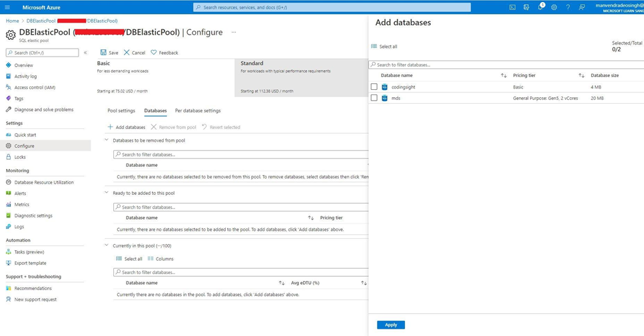Click the Quick start sidebar icon
644x336 pixels.
tap(9, 134)
